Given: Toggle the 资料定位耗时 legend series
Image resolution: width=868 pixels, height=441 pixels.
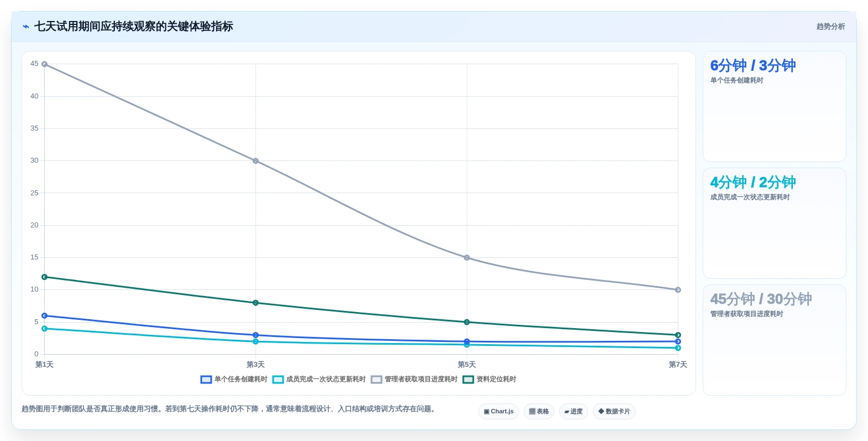Looking at the screenshot, I should tap(489, 380).
